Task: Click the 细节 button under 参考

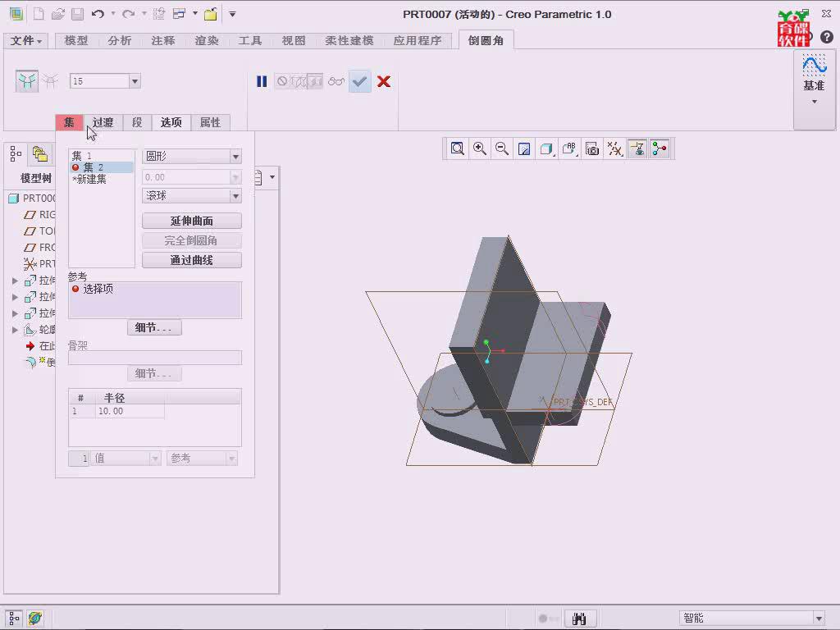Action: (x=154, y=327)
